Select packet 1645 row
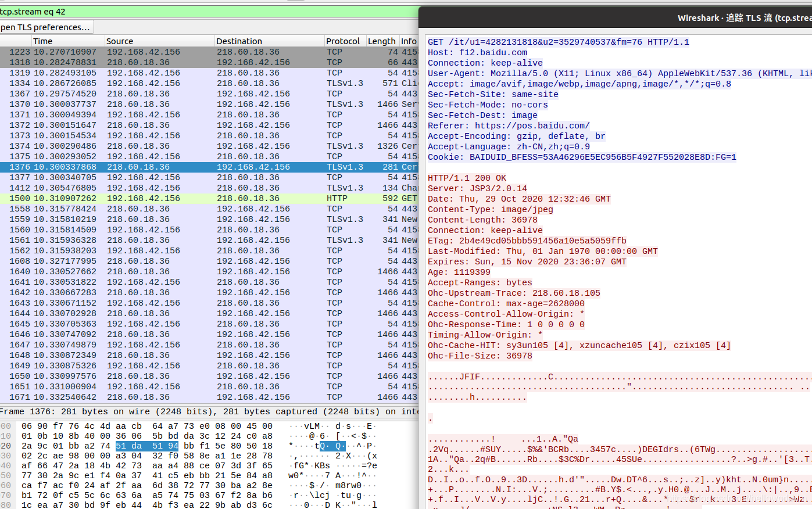 (x=209, y=324)
